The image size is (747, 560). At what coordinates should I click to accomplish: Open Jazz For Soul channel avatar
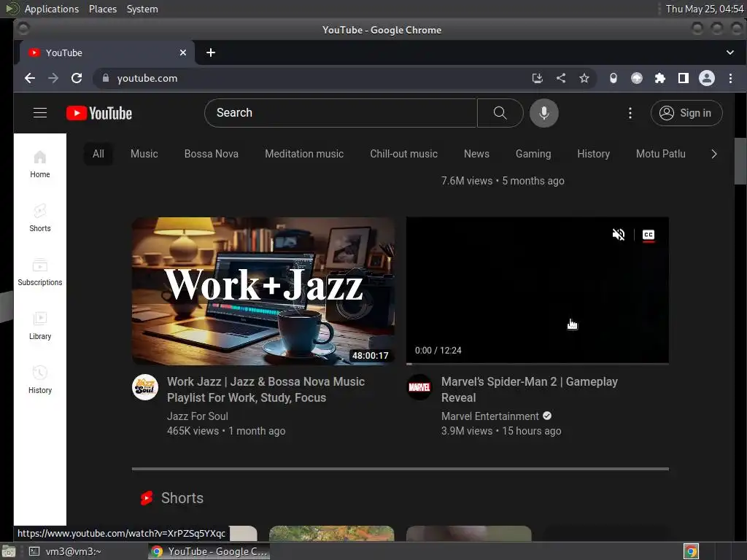tap(145, 387)
